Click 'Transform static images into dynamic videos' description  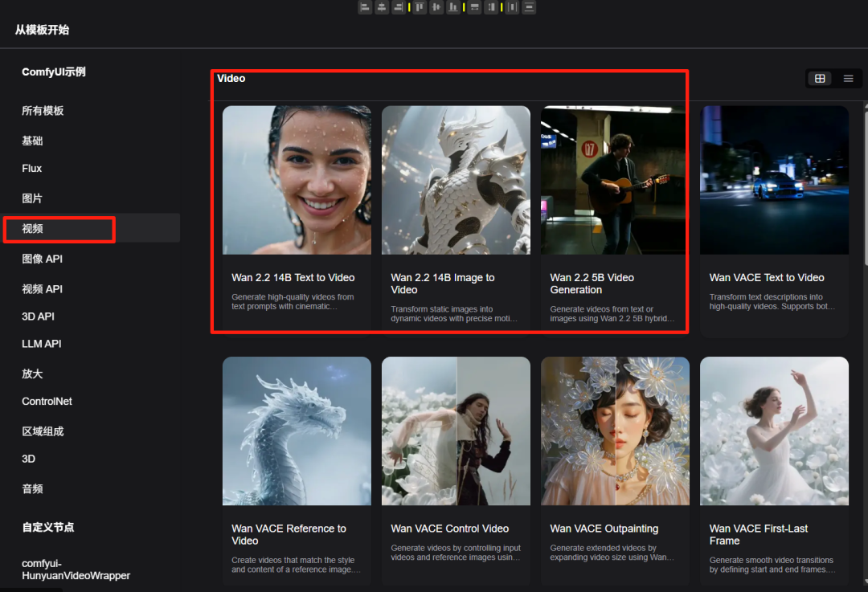[x=454, y=314]
